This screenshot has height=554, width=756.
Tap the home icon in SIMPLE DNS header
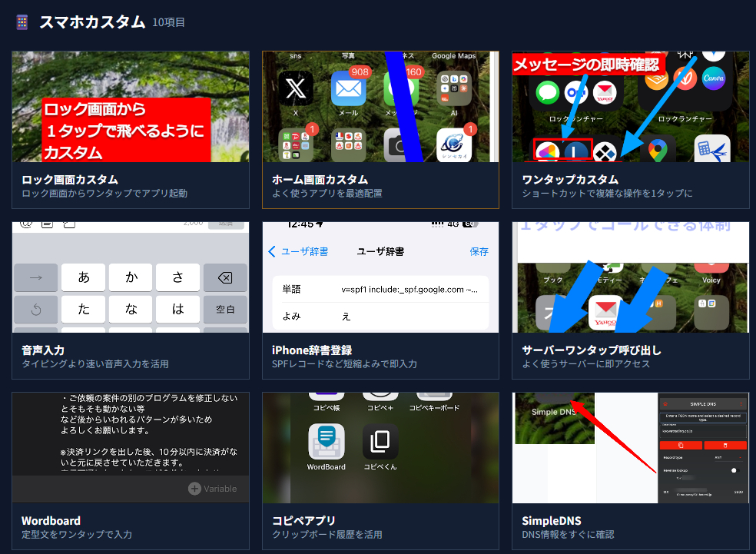[665, 404]
